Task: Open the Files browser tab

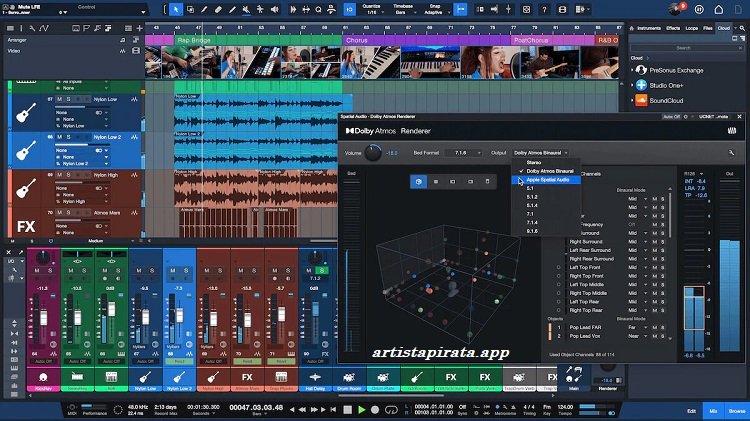Action: pos(708,28)
